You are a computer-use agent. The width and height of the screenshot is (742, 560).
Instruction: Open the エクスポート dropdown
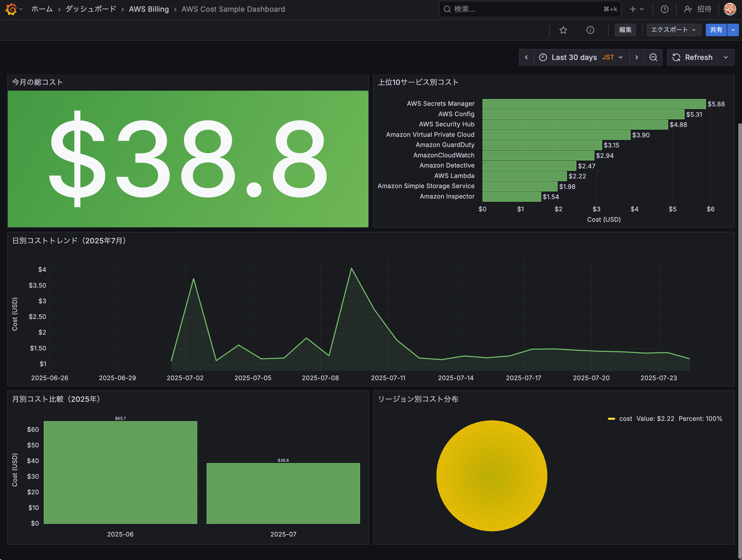point(673,30)
